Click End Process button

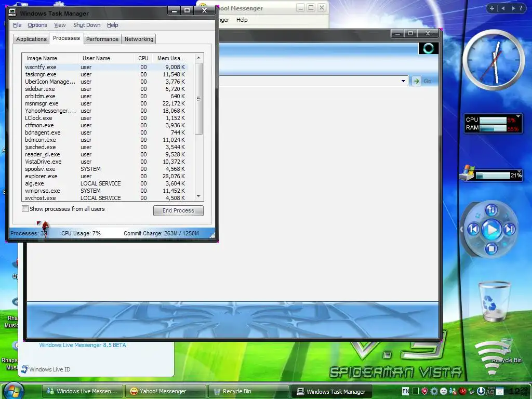point(178,210)
